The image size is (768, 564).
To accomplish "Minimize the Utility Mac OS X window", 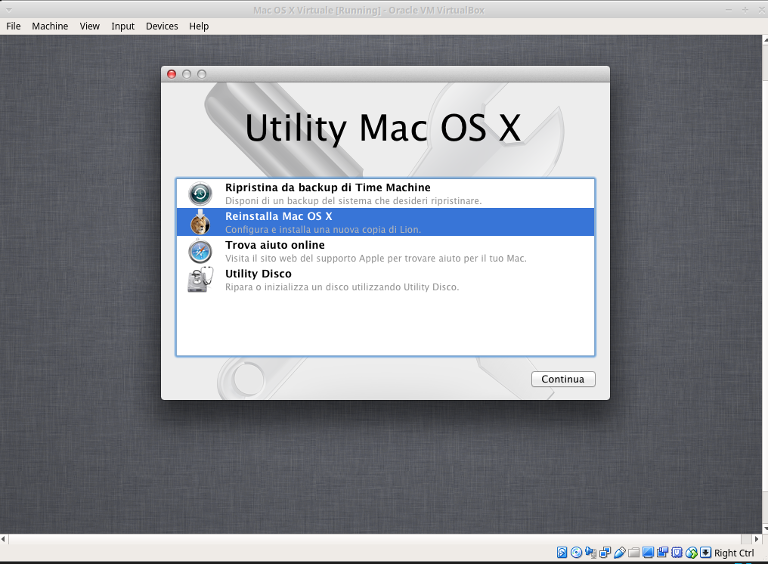I will point(187,74).
